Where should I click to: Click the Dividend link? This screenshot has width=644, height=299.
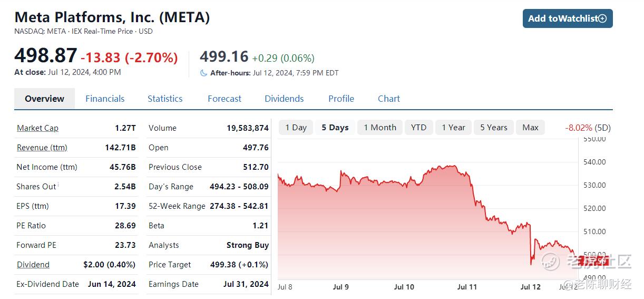point(33,265)
